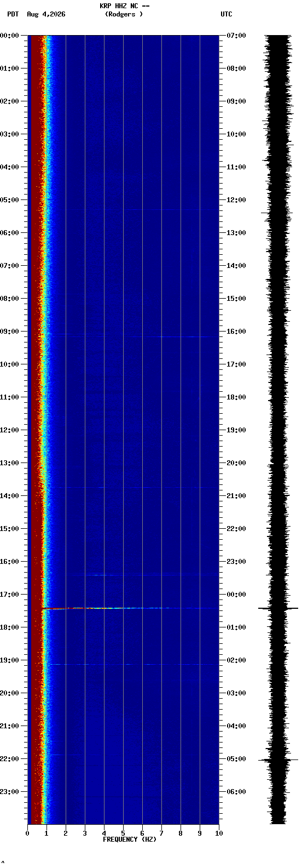
Task: Click the 'PDT' timezone label
Action: point(13,14)
